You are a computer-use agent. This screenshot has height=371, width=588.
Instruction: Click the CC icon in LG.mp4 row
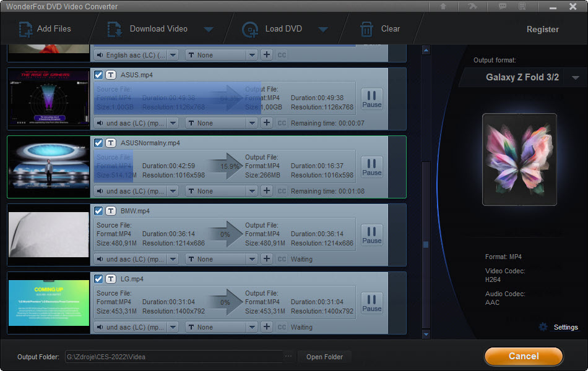coord(282,327)
